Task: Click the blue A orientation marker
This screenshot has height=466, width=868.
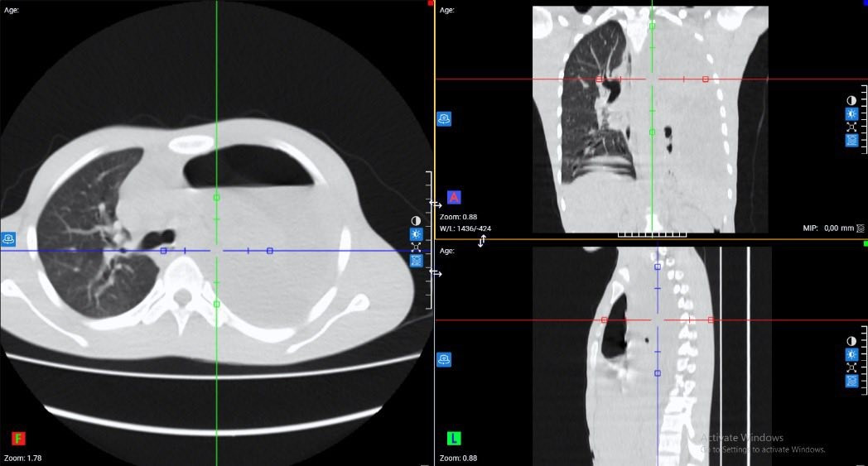Action: point(454,197)
